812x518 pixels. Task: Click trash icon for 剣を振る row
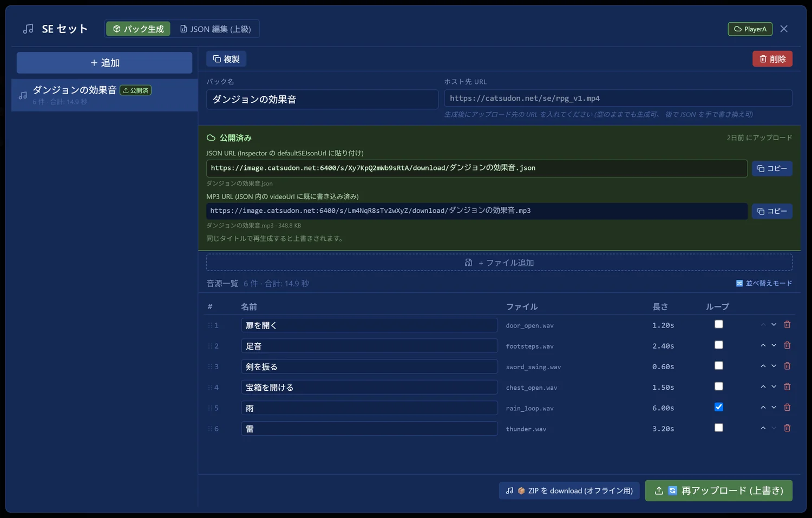coord(787,366)
